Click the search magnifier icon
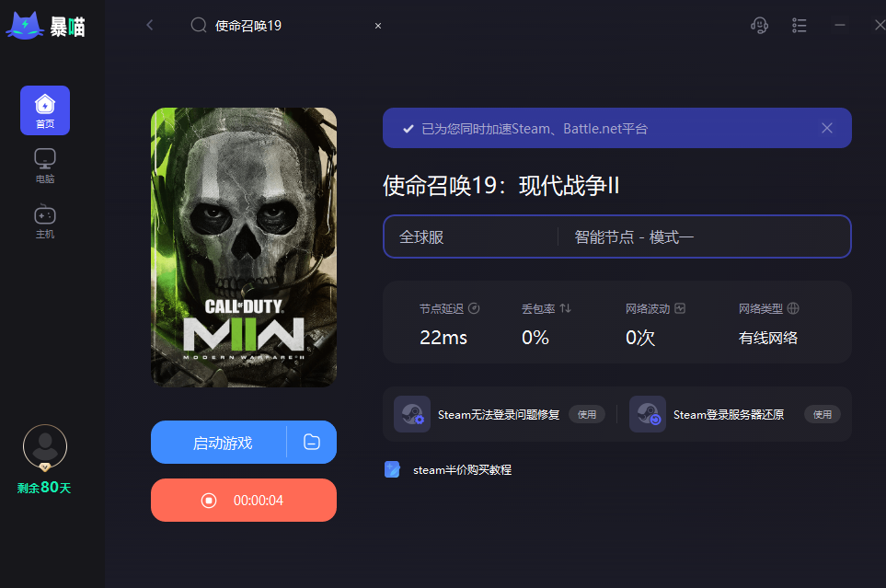 tap(199, 25)
